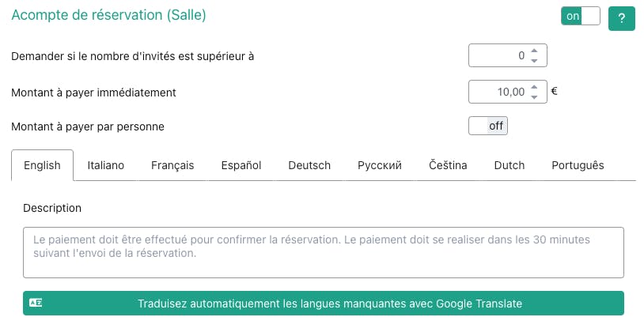The width and height of the screenshot is (644, 332).
Task: Switch to the Italiano tab
Action: click(x=105, y=165)
